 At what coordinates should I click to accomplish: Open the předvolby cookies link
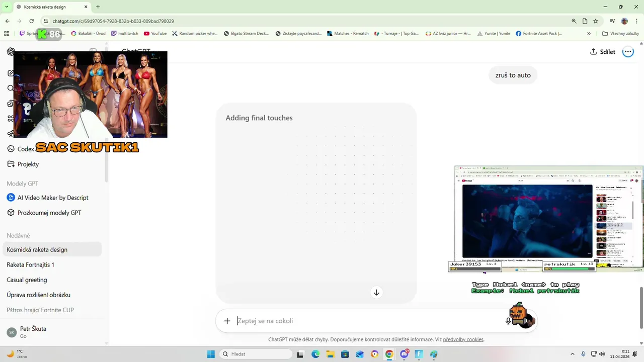(463, 339)
